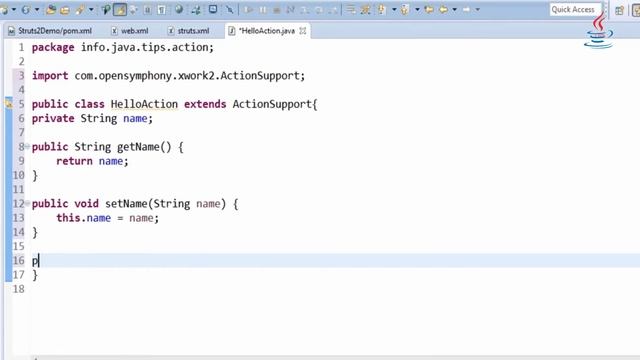Screen dimensions: 640x360
Task: Toggle Use Step Filters icon
Action: click(x=365, y=9)
